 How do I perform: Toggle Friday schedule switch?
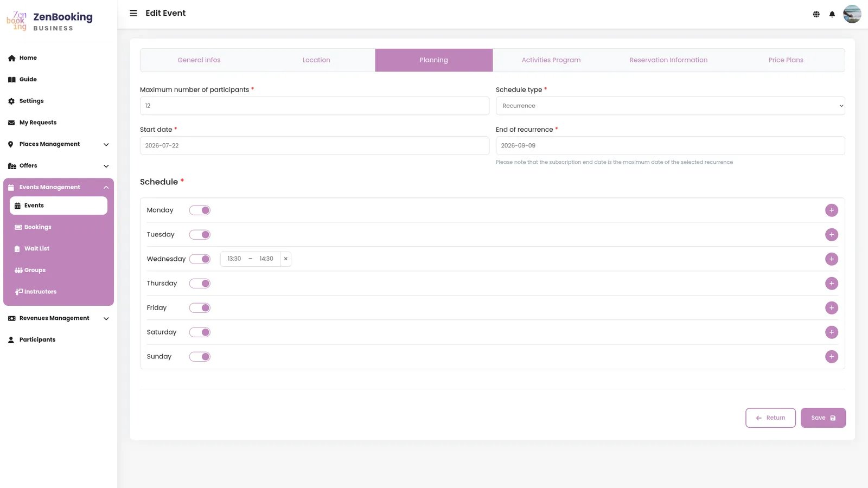tap(200, 308)
